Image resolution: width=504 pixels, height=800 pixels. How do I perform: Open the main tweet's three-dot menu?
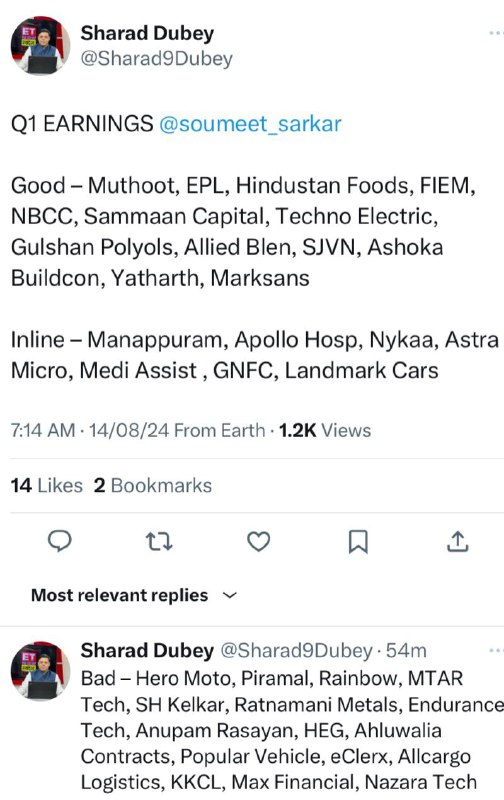pos(496,33)
